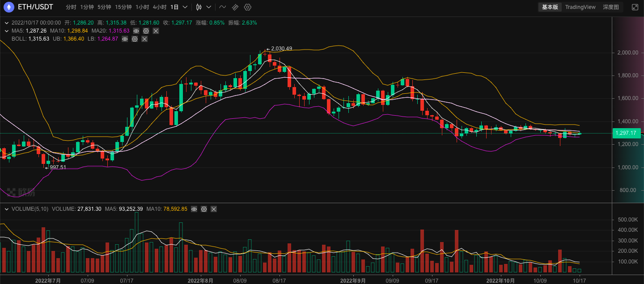Open VOLUME indicator settings gear
Image resolution: width=644 pixels, height=284 pixels.
(x=204, y=209)
